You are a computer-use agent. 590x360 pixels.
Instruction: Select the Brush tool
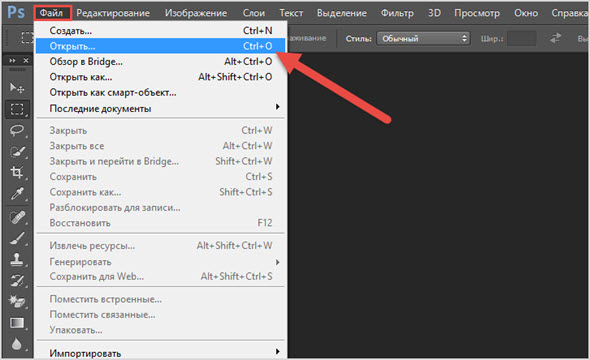tap(17, 238)
